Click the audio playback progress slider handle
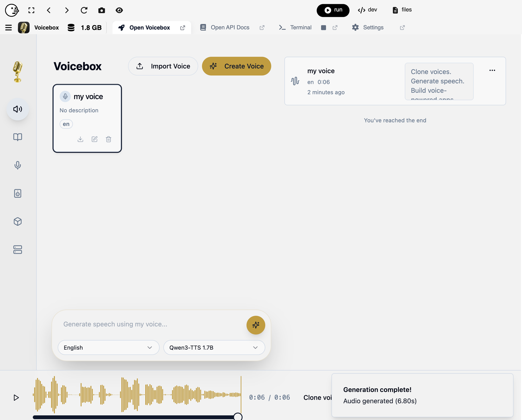522x420 pixels. click(x=238, y=417)
